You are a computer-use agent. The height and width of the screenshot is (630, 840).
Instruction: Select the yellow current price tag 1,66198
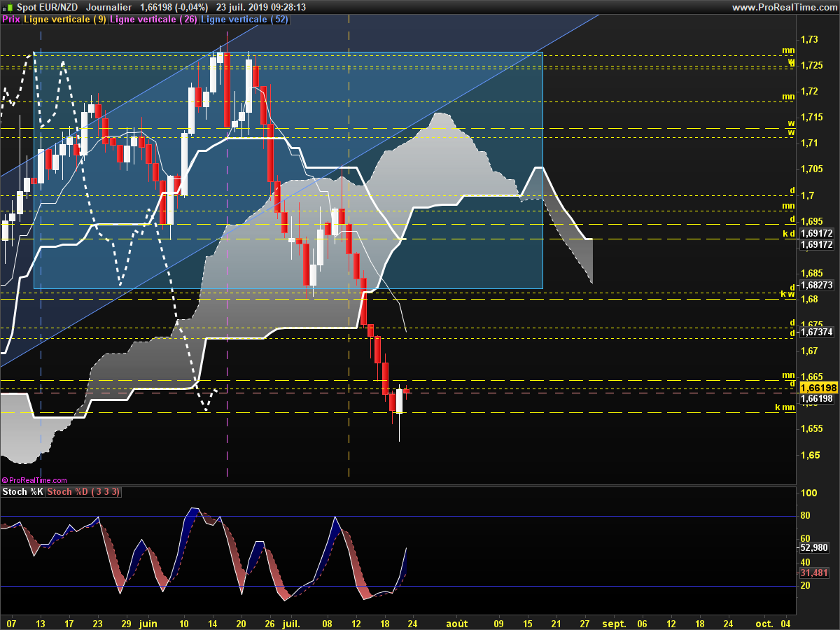[818, 388]
